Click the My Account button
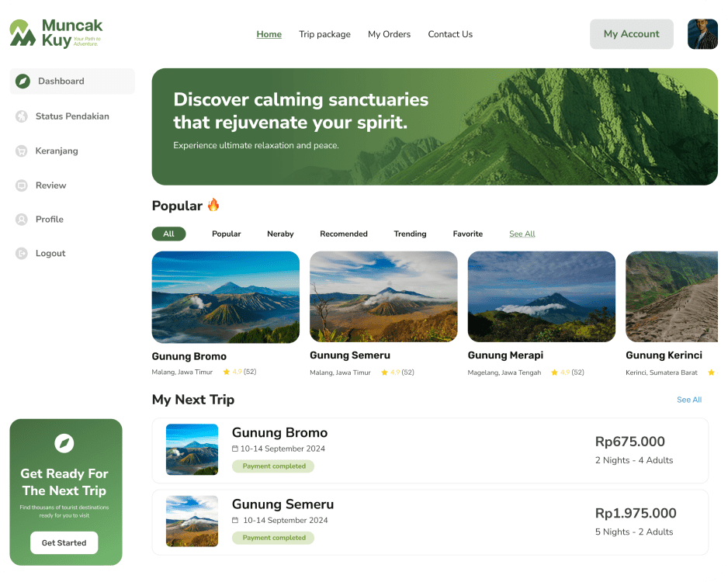The image size is (728, 582). 632,34
